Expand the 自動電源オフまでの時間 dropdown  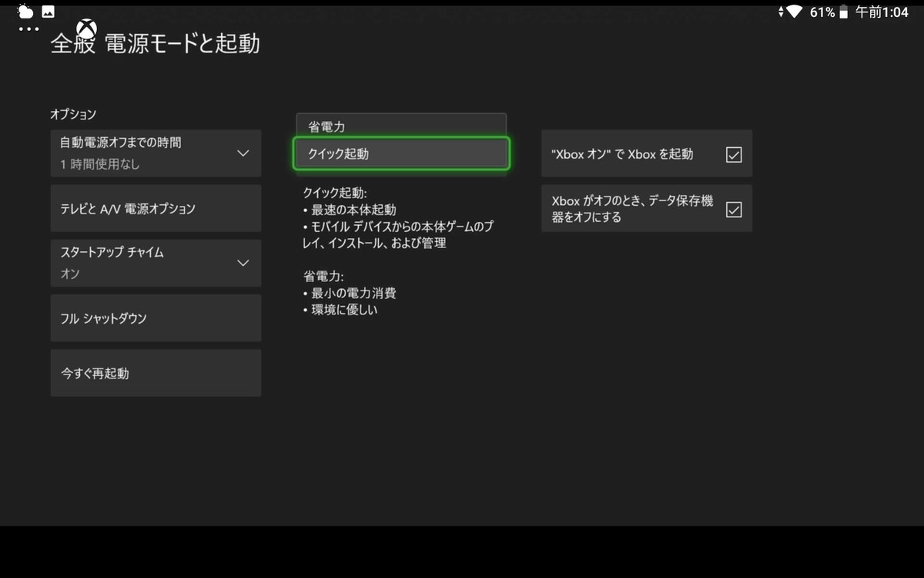click(x=156, y=153)
